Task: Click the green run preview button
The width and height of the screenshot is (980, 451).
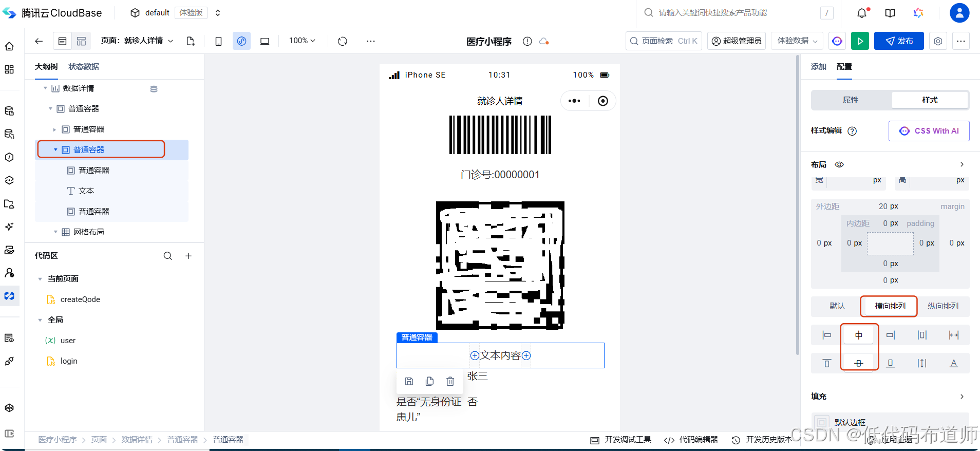Action: click(860, 41)
